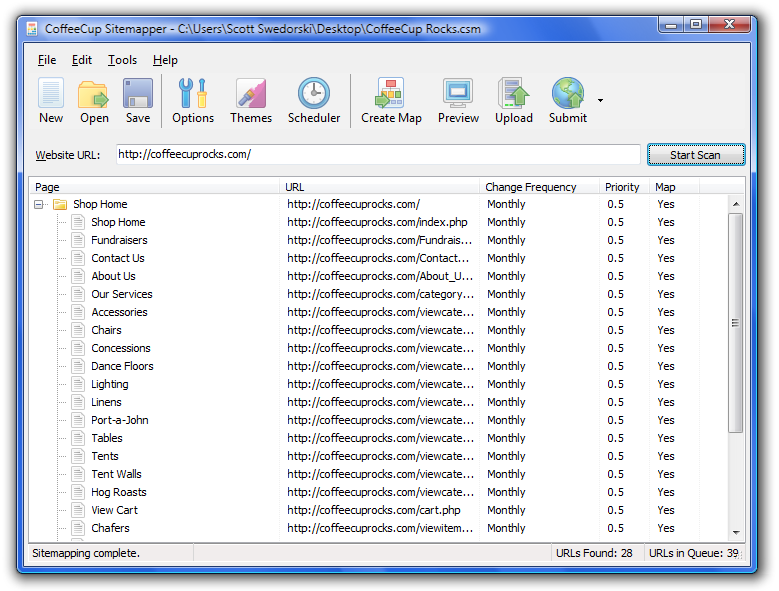Screen dimensions: 779x591
Task: Click into the Website URL field
Action: 378,154
